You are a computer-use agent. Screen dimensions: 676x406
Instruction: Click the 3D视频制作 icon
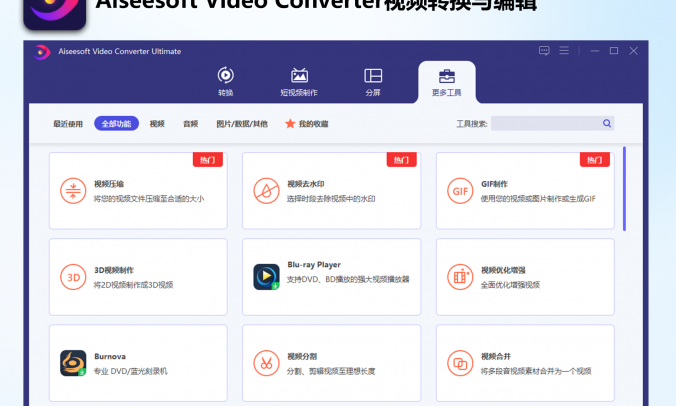pos(73,277)
